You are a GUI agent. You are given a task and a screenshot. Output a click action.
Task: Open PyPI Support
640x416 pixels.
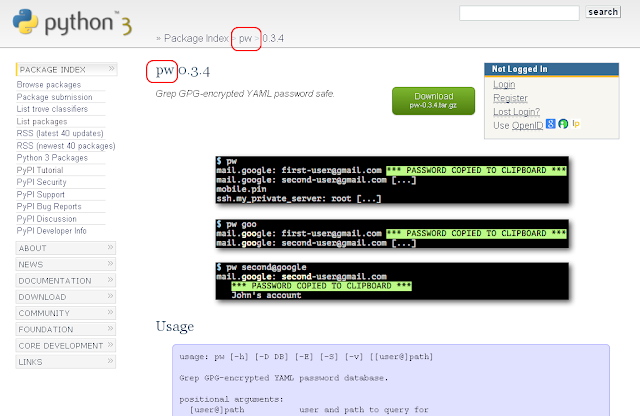pos(40,194)
